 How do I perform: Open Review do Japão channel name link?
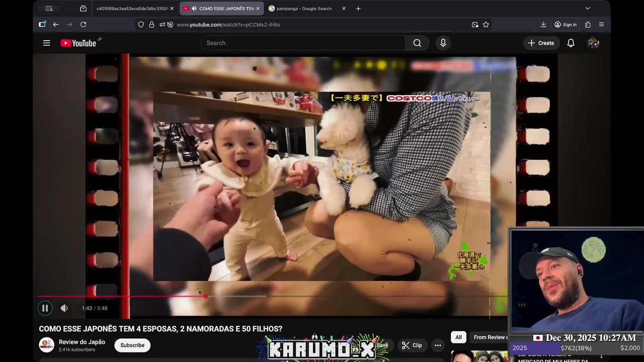(82, 342)
